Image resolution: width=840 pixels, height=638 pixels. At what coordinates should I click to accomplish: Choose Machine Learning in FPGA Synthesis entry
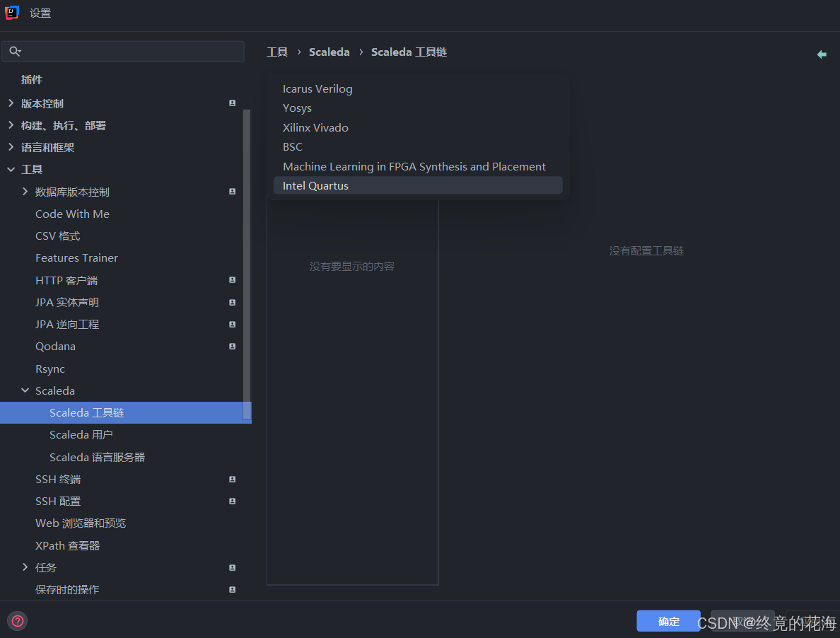click(x=418, y=167)
